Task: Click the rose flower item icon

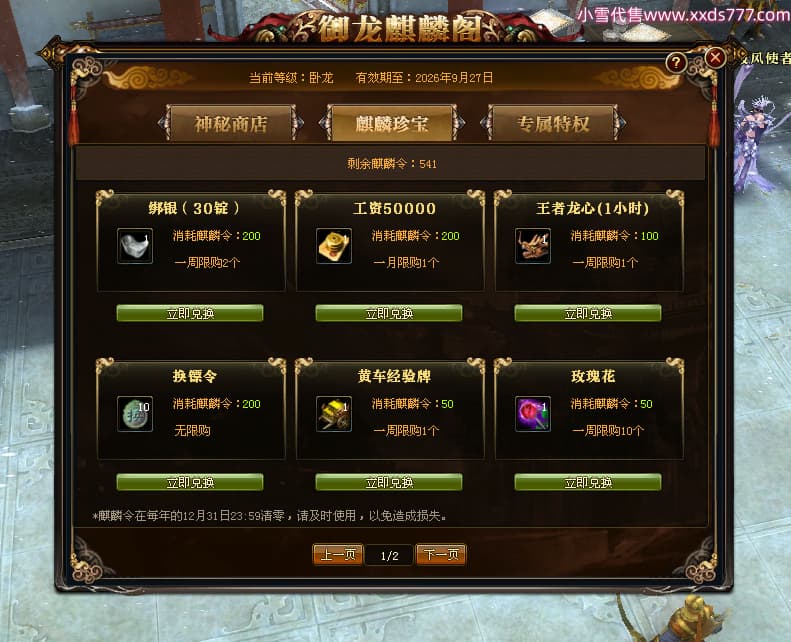Action: (x=533, y=414)
